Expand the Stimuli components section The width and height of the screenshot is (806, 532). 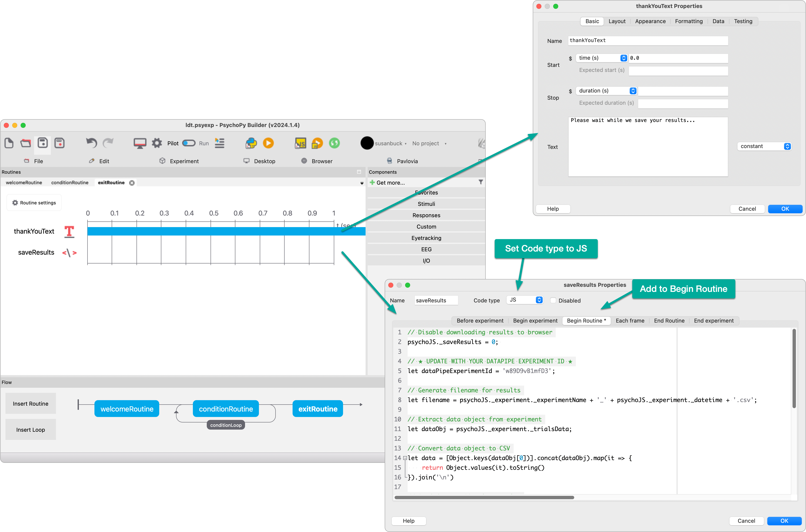coord(426,204)
